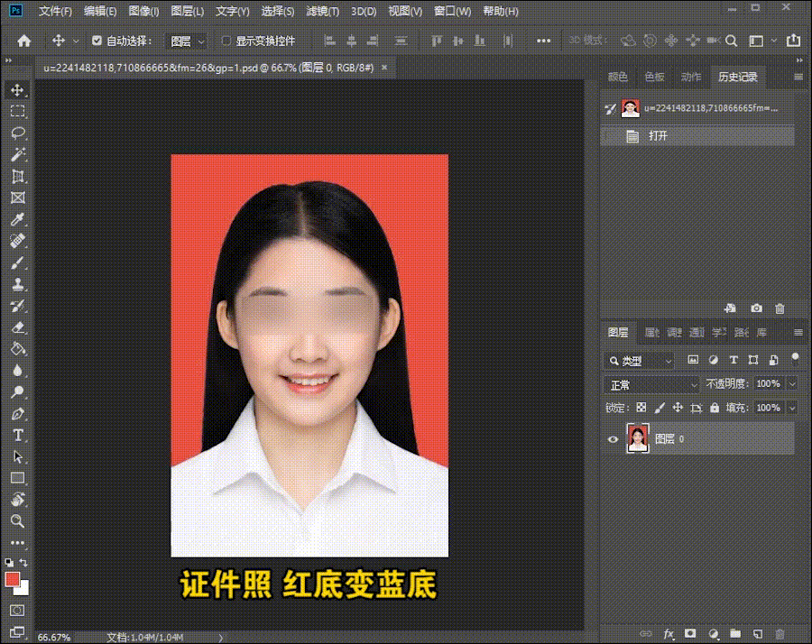Click the 图层 0 layer thumbnail
The image size is (812, 644).
click(x=638, y=439)
